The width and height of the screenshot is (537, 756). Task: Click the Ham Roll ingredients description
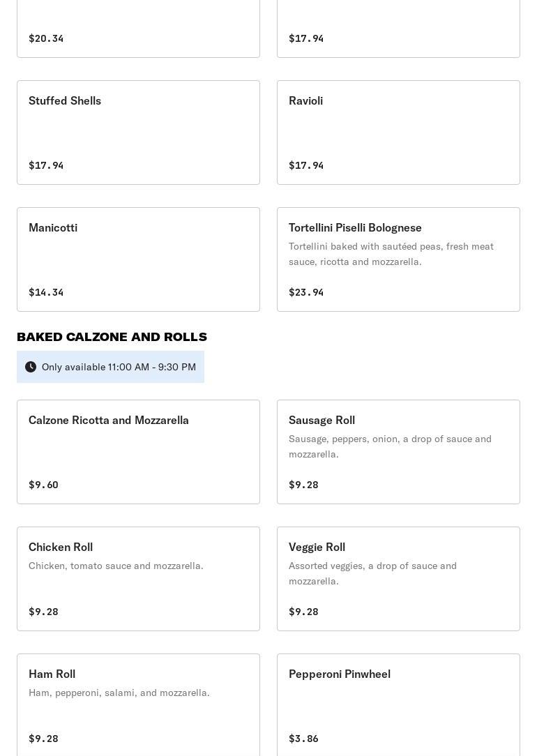(x=119, y=693)
